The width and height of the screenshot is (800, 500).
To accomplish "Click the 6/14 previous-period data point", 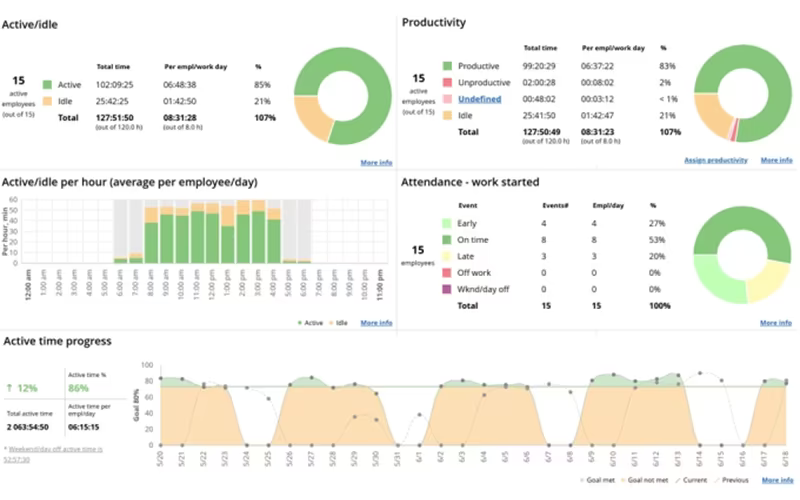I will click(x=699, y=373).
